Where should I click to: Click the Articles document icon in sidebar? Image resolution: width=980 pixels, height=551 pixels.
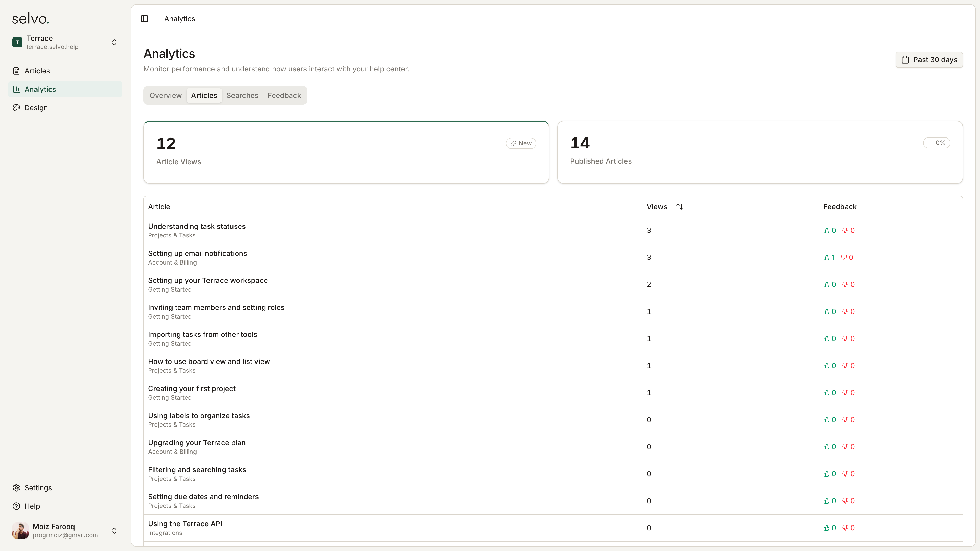click(16, 71)
